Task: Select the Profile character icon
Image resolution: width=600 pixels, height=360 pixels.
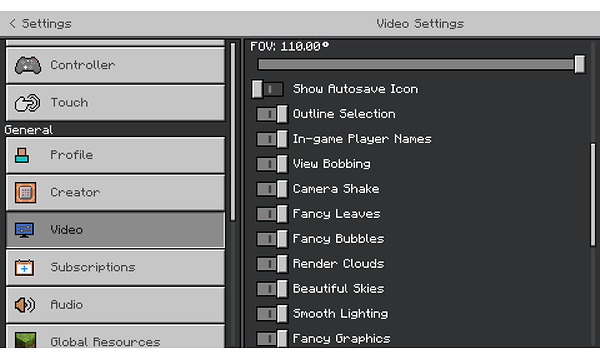Action: click(22, 155)
